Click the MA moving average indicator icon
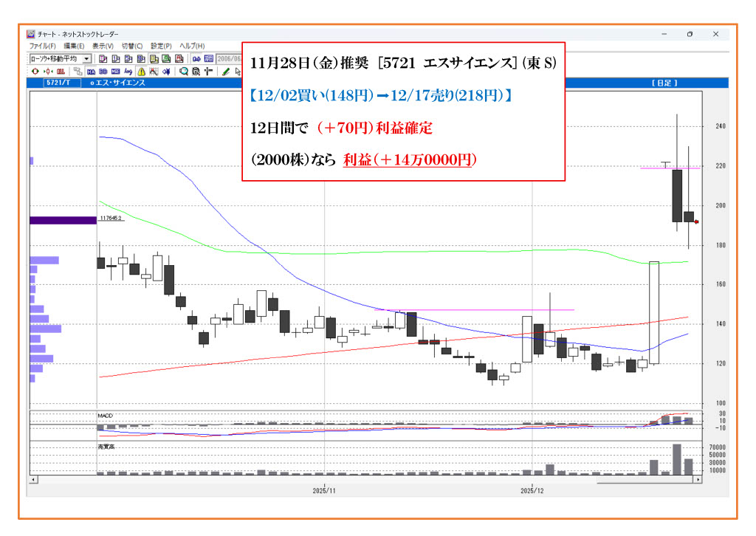Image resolution: width=756 pixels, height=536 pixels. (x=91, y=72)
